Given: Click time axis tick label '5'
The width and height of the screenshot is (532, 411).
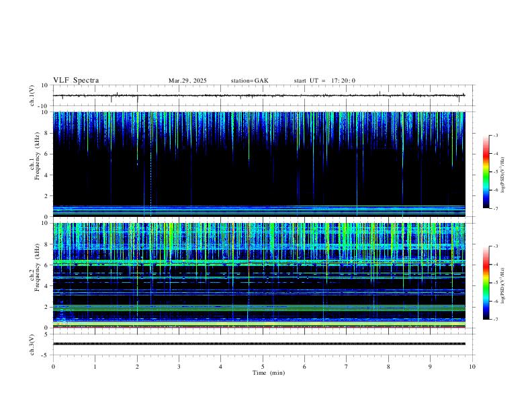Looking at the screenshot, I should click(263, 367).
